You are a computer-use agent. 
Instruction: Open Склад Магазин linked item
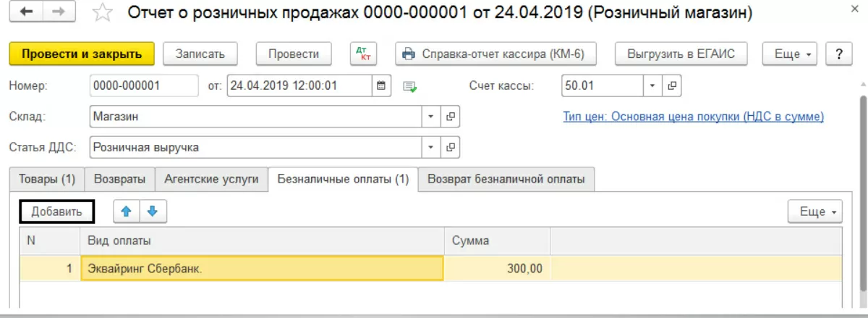click(450, 117)
